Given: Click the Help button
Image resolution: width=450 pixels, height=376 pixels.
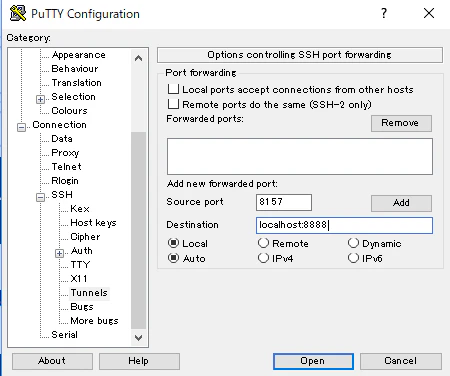Looking at the screenshot, I should (139, 361).
